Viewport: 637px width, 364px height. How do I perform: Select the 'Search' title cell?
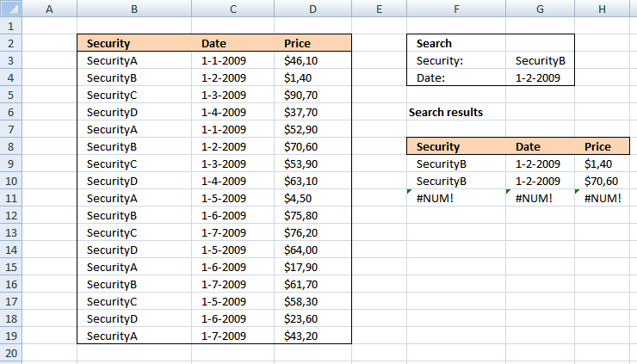click(x=455, y=44)
